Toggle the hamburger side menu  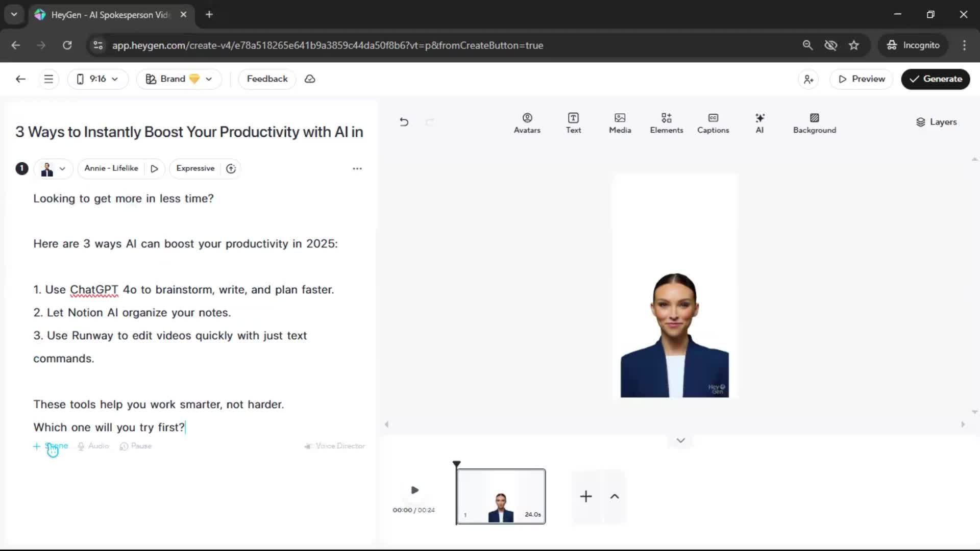point(48,79)
